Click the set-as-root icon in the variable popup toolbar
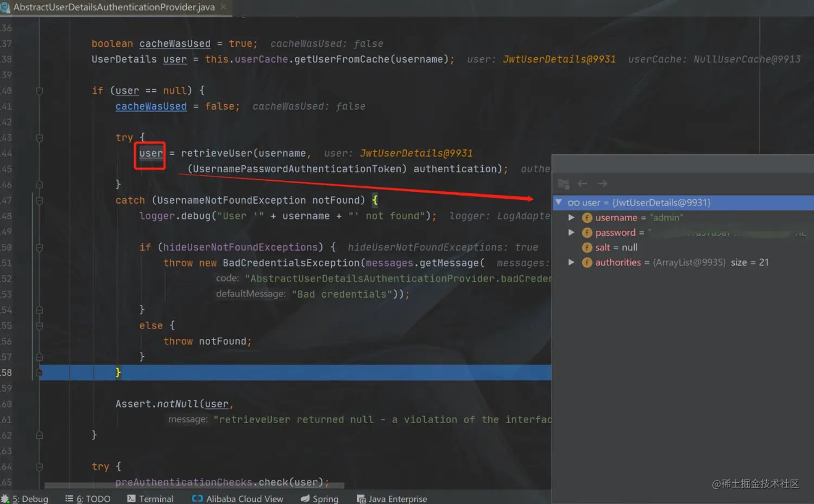Viewport: 814px width, 504px height. click(564, 184)
